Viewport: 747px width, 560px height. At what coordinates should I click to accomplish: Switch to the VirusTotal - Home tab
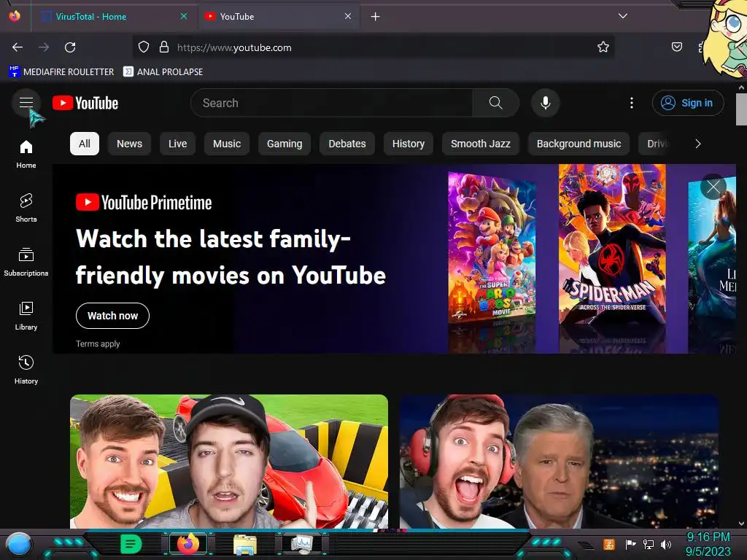pos(109,17)
